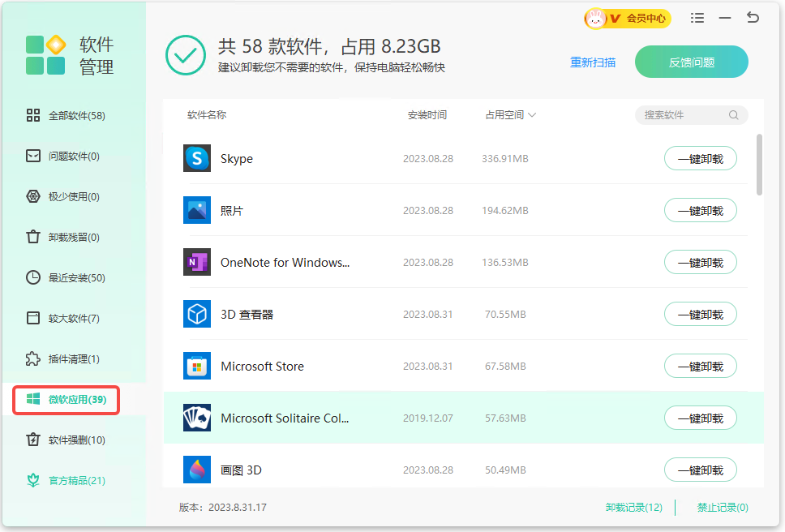Open 会员中心 member center badge
The height and width of the screenshot is (532, 785).
click(x=628, y=19)
